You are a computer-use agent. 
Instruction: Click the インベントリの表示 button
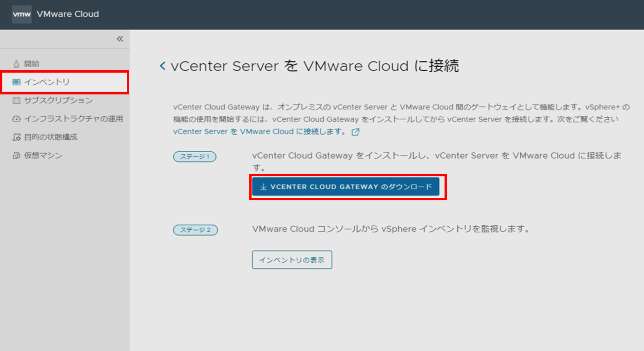click(292, 260)
